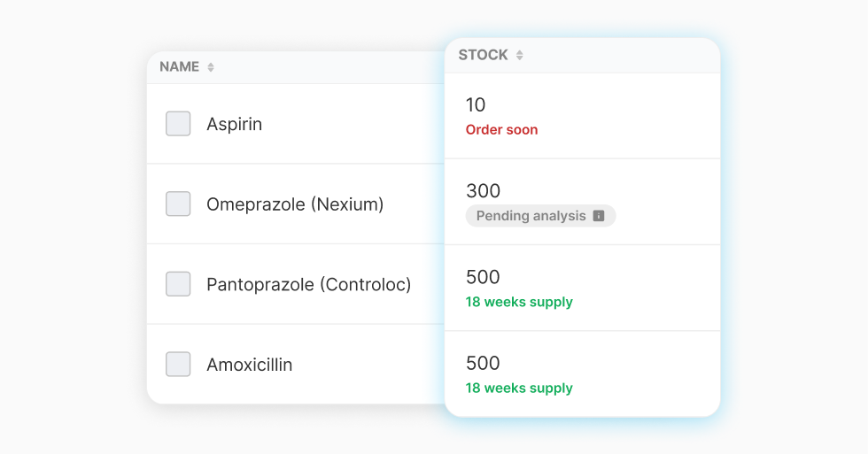This screenshot has width=868, height=454.
Task: Click the sort arrows beside STOCK header
Action: tap(520, 55)
